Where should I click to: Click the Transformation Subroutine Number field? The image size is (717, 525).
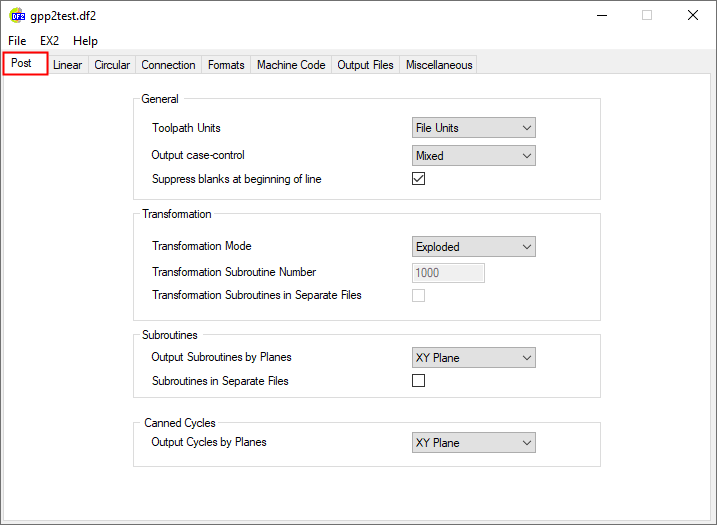448,273
